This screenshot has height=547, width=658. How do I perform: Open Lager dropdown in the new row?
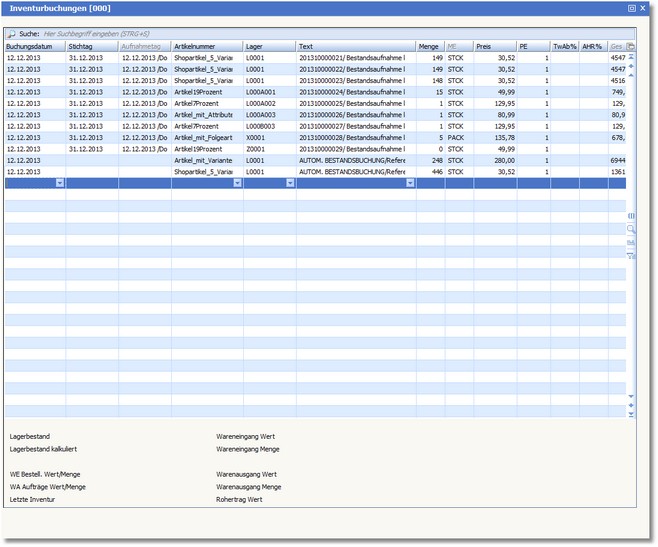tap(290, 183)
